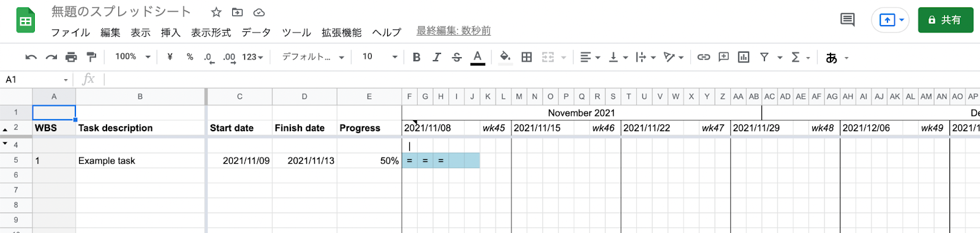This screenshot has width=980, height=233.
Task: Open the ヘルプ menu
Action: point(386,32)
